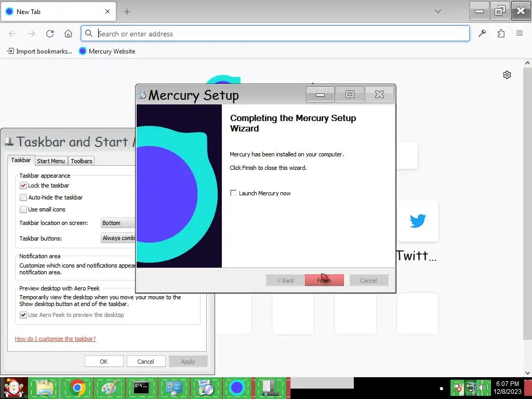Open a new browser tab with plus

pos(127,12)
